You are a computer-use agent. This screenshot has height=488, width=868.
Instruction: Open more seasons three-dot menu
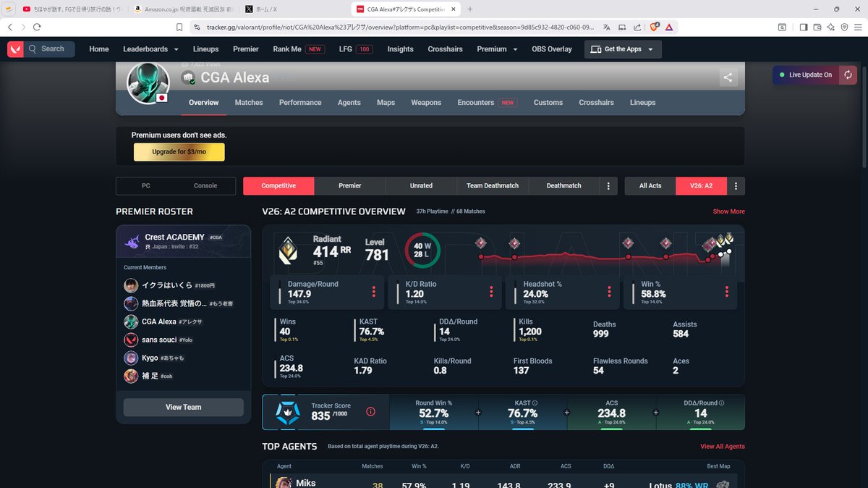tap(736, 186)
